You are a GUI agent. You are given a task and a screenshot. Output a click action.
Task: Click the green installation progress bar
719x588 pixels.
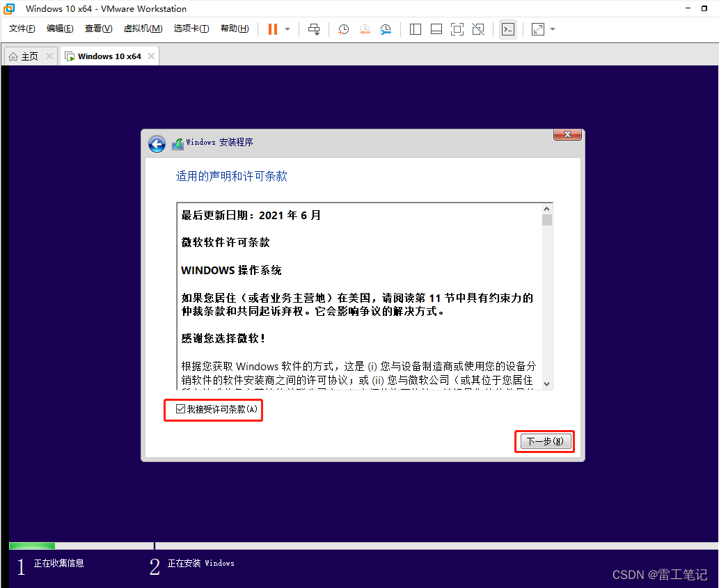32,546
